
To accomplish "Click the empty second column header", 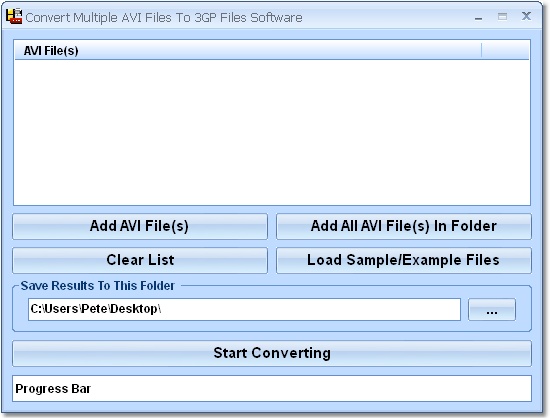I will coord(505,51).
